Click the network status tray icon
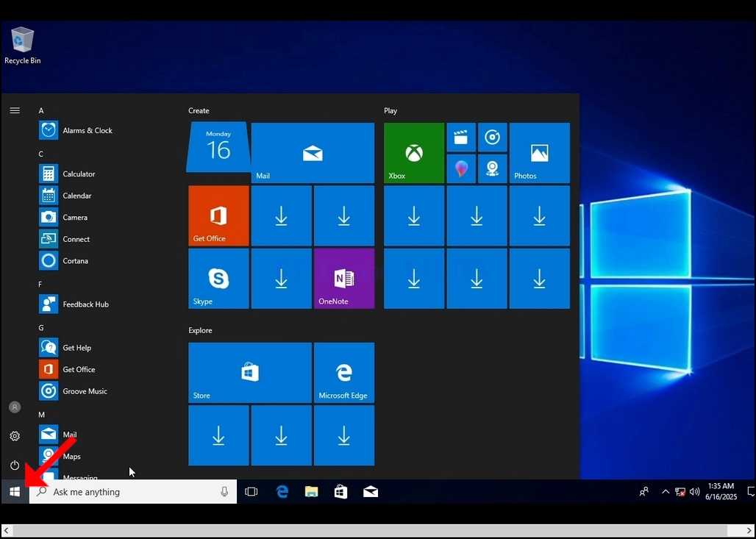The height and width of the screenshot is (539, 756). coord(680,492)
